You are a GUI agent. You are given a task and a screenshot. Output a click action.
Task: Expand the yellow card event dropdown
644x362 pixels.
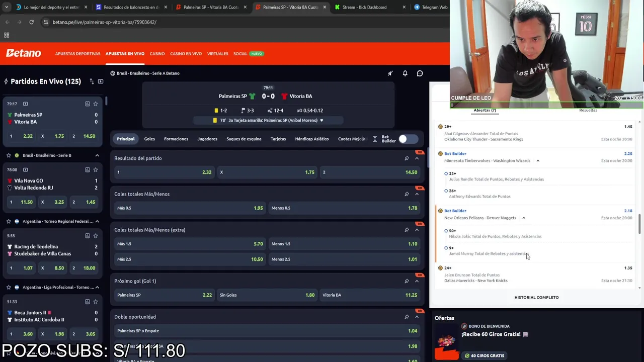[x=321, y=121]
